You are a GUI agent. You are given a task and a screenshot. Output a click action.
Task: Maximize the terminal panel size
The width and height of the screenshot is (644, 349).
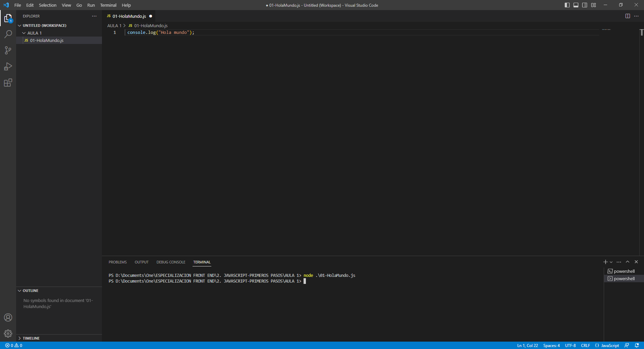point(628,262)
